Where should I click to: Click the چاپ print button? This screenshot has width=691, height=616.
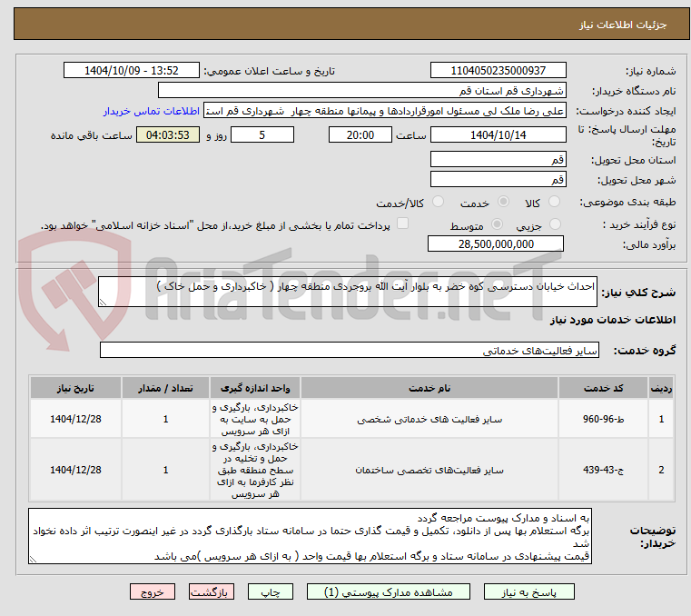point(271,591)
